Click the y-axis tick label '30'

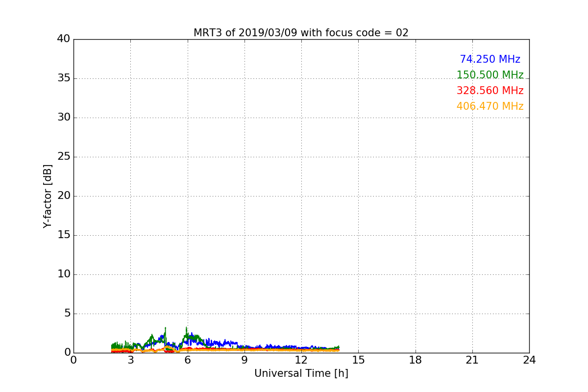[64, 118]
